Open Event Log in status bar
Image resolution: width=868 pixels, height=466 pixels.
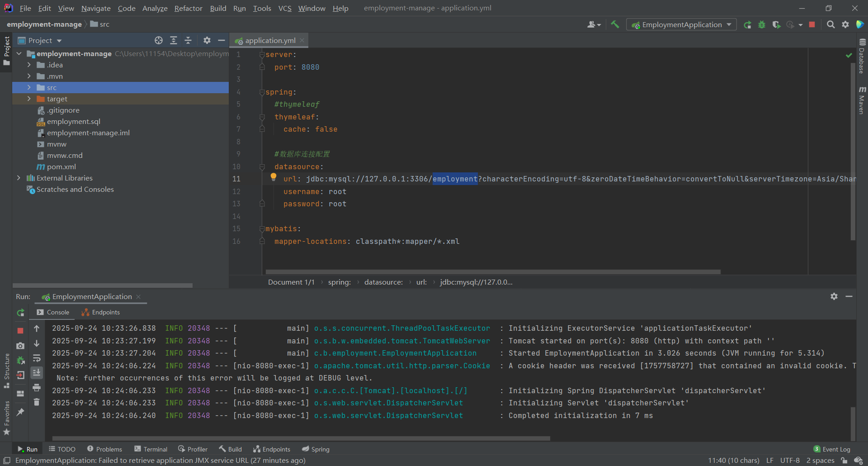point(832,449)
